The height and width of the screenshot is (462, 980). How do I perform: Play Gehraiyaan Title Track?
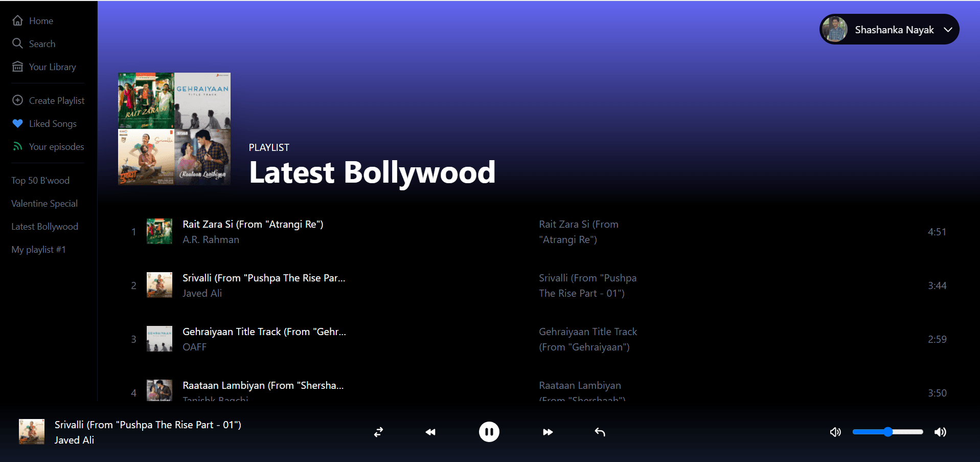point(264,332)
